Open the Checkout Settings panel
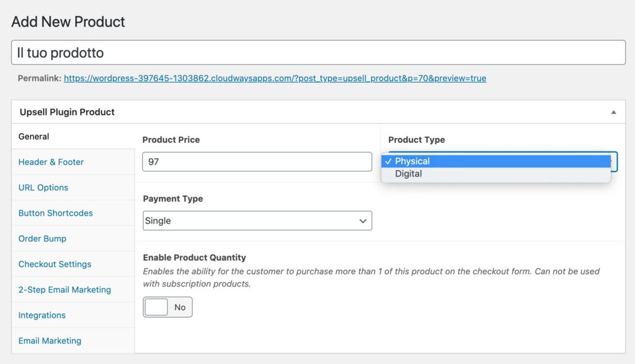Viewport: 635px width, 364px height. 53,264
